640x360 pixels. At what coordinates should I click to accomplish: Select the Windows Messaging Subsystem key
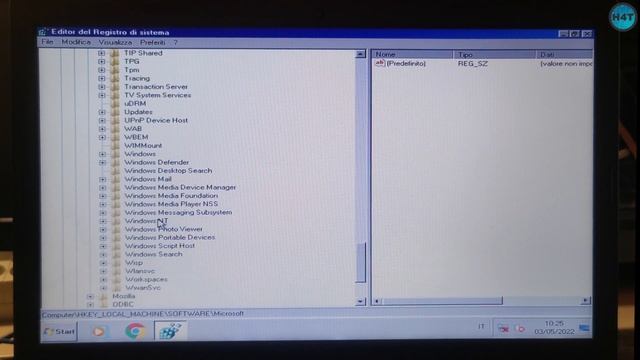(x=178, y=213)
